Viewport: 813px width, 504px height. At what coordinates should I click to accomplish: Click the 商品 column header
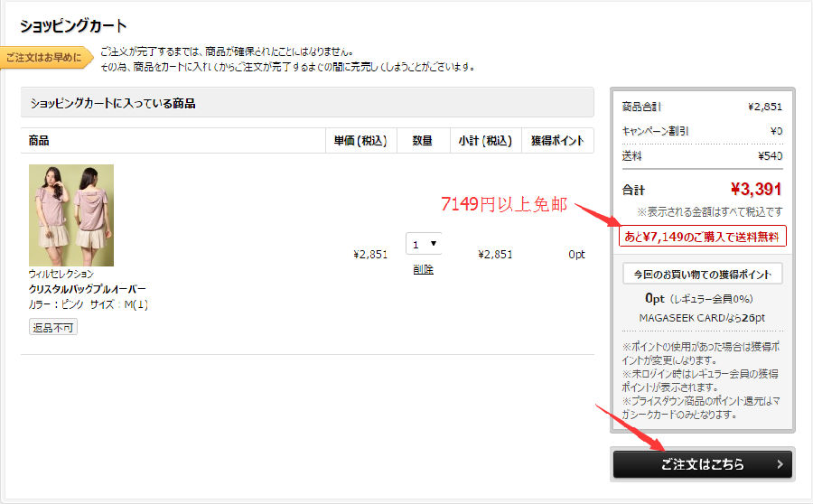click(39, 141)
